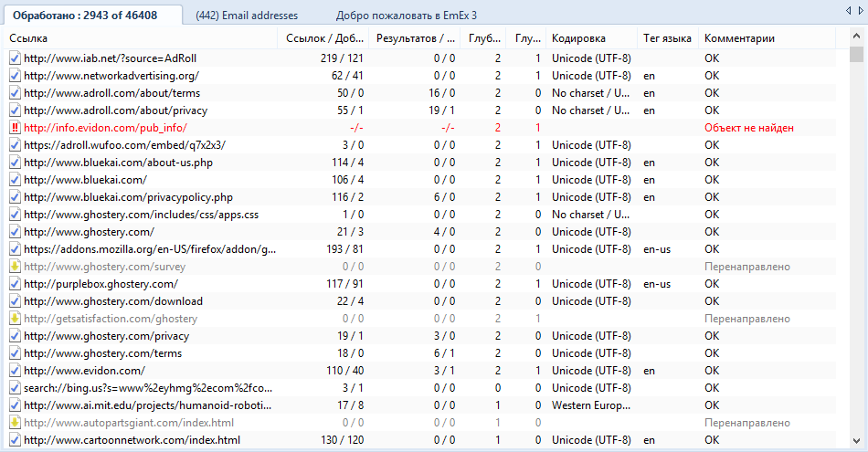
Task: Sort by Ссылок / Доб... column header
Action: [x=324, y=38]
